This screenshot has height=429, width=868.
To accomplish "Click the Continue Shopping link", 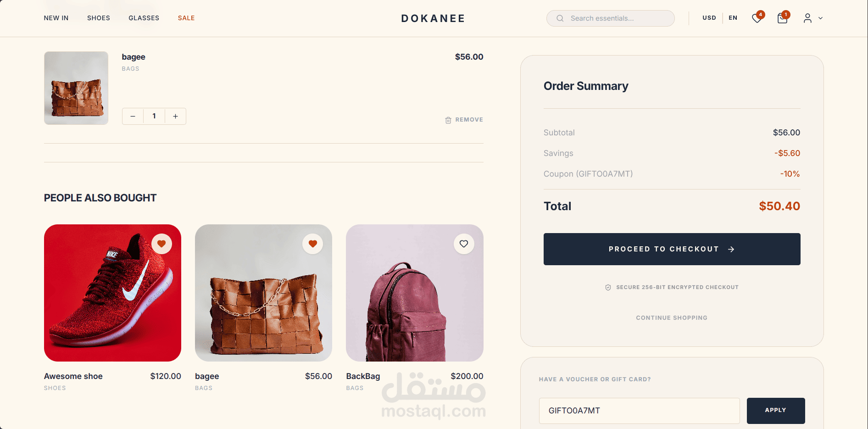I will pyautogui.click(x=672, y=318).
